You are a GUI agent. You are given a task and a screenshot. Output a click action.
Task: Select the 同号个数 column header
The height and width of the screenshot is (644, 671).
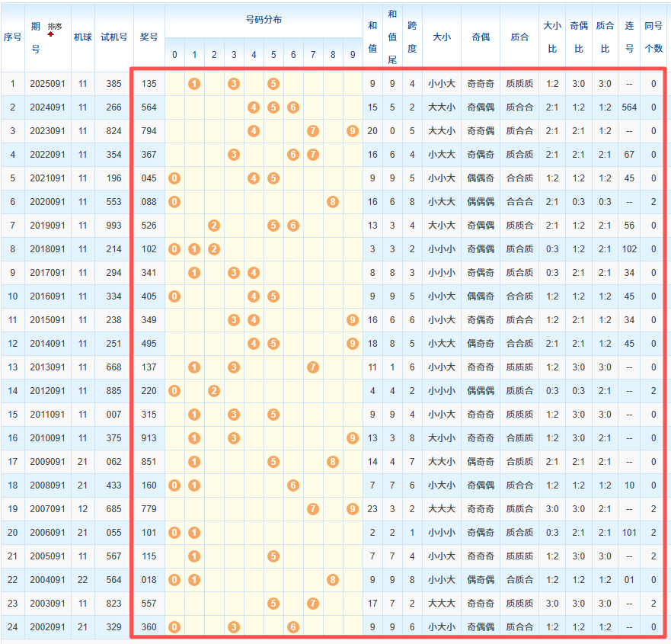(653, 36)
